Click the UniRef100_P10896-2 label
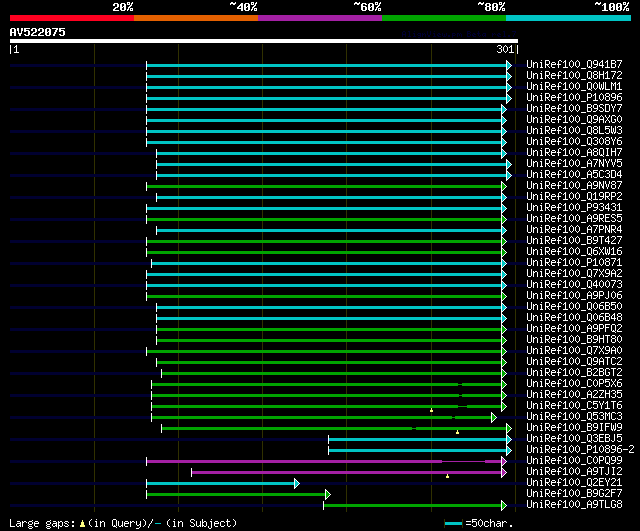This screenshot has height=531, width=640. (580, 450)
